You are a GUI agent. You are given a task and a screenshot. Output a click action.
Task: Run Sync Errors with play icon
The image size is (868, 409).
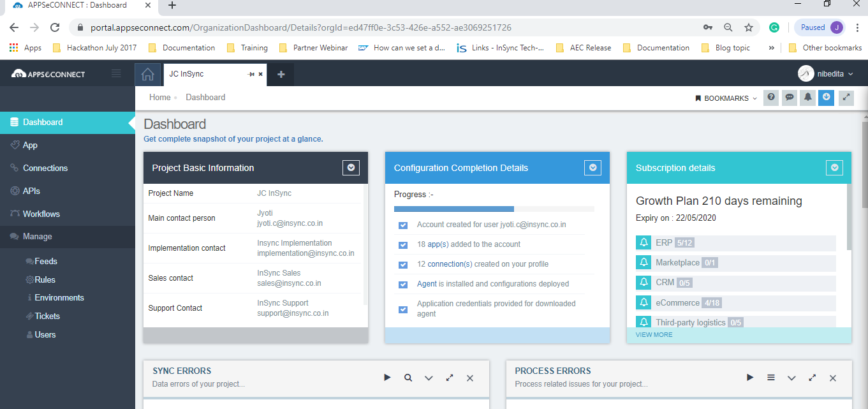point(387,378)
